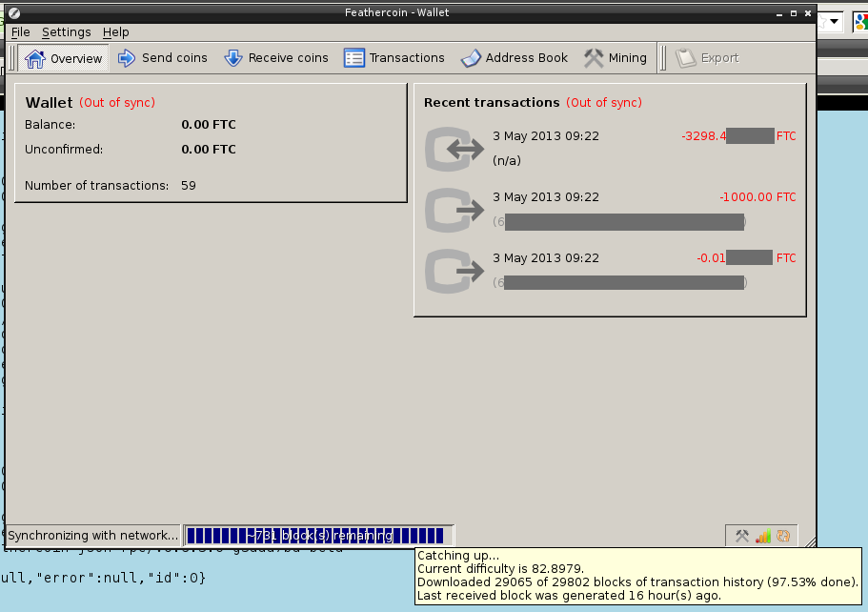
Task: Click the red "(Out of sync)" beside Wallet
Action: click(x=117, y=102)
